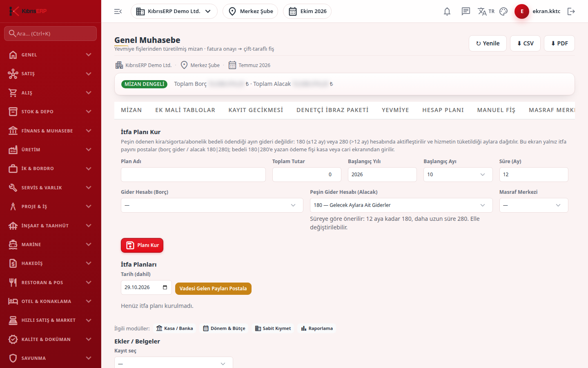588x368 pixels.
Task: Click the user avatar E
Action: pyautogui.click(x=522, y=11)
